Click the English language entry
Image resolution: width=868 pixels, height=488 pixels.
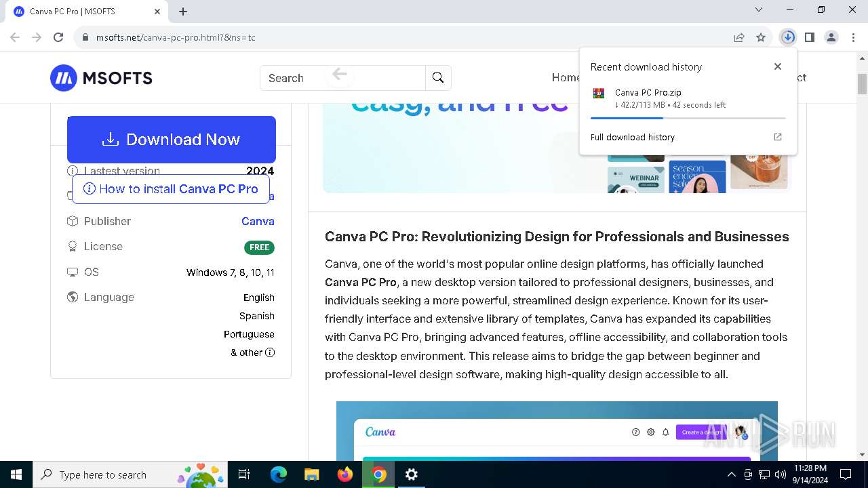[x=259, y=298]
